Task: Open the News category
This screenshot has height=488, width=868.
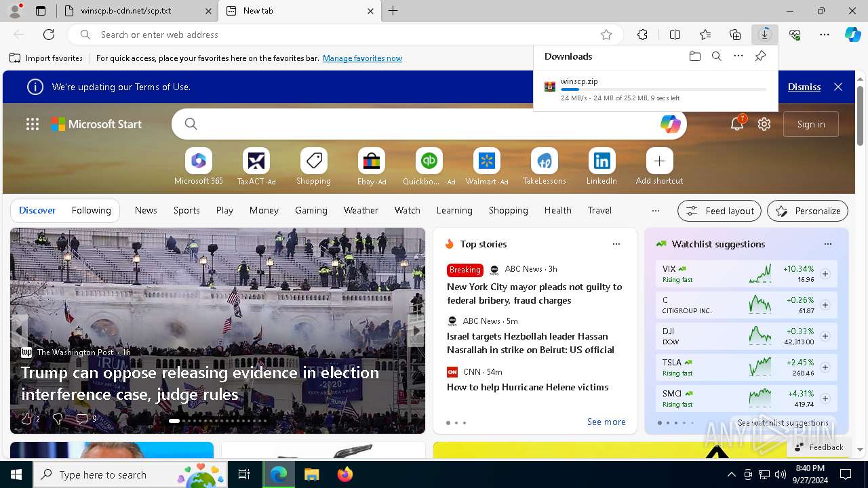Action: pyautogui.click(x=146, y=210)
